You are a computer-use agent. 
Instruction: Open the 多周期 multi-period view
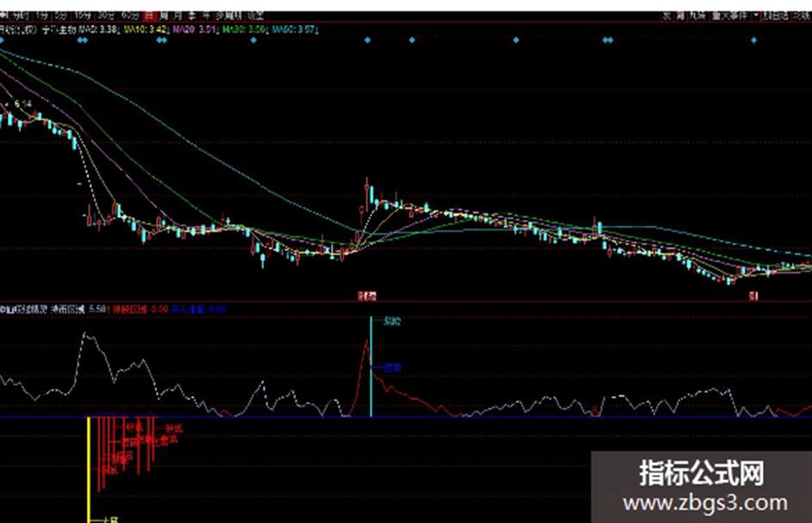tap(229, 15)
